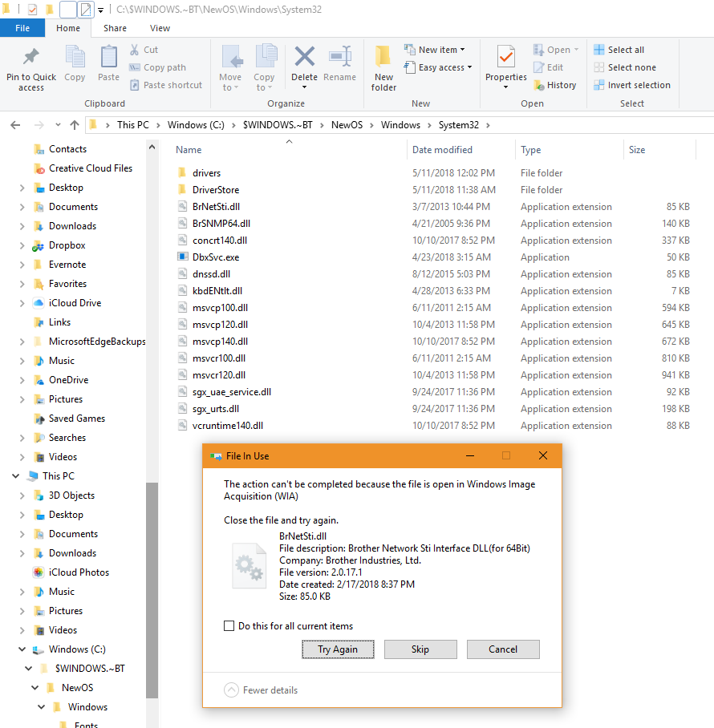Collapse the This PC tree node

click(16, 476)
